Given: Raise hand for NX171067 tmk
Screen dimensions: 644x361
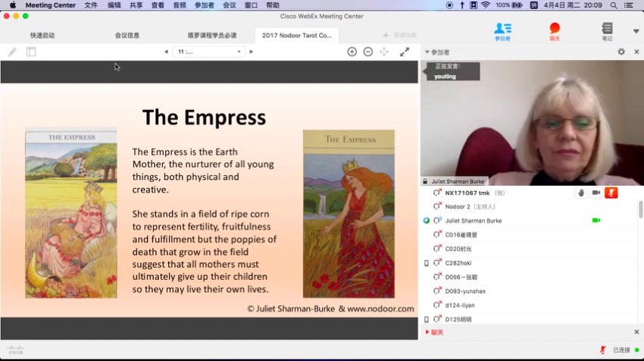Looking at the screenshot, I should click(581, 193).
